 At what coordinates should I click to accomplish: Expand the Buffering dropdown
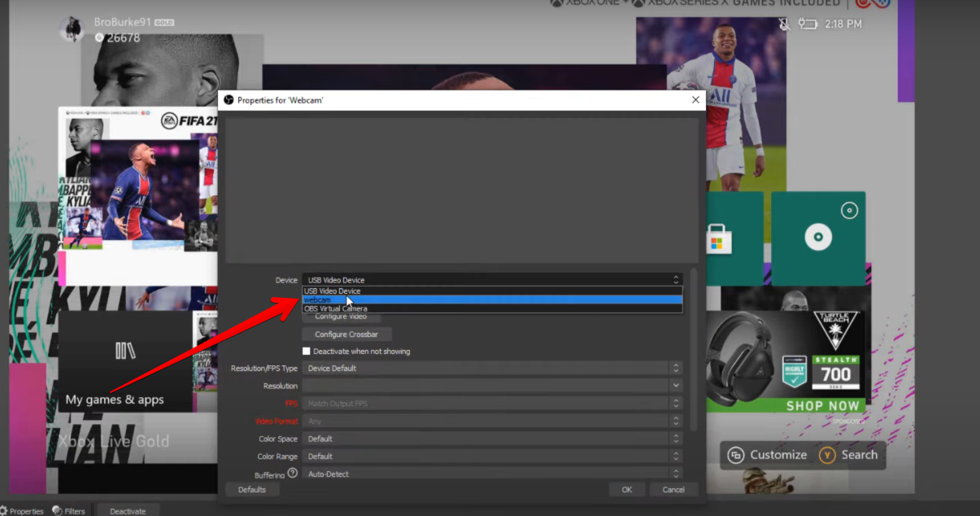pos(492,474)
